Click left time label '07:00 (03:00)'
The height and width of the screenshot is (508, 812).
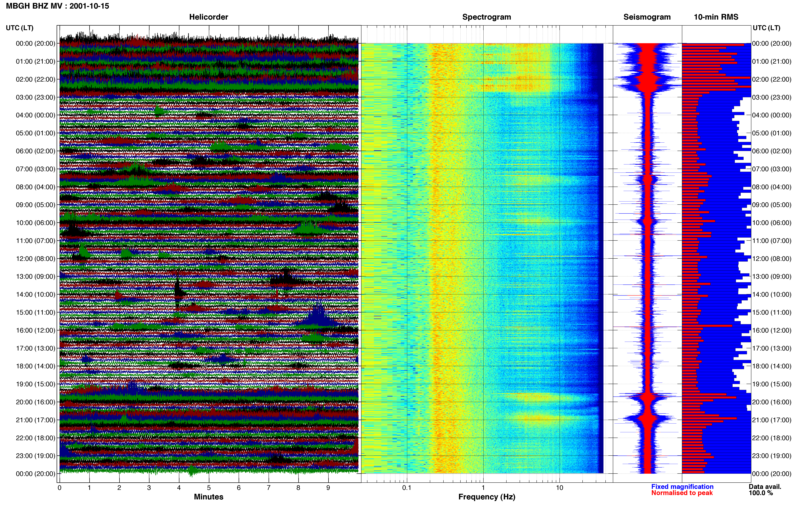point(36,169)
